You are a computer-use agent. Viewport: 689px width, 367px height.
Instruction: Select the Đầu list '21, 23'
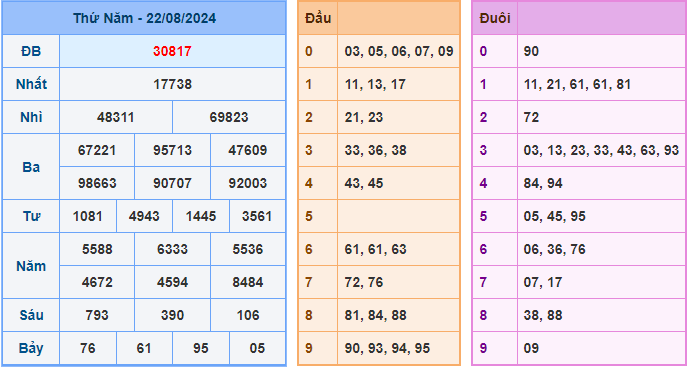pos(364,117)
